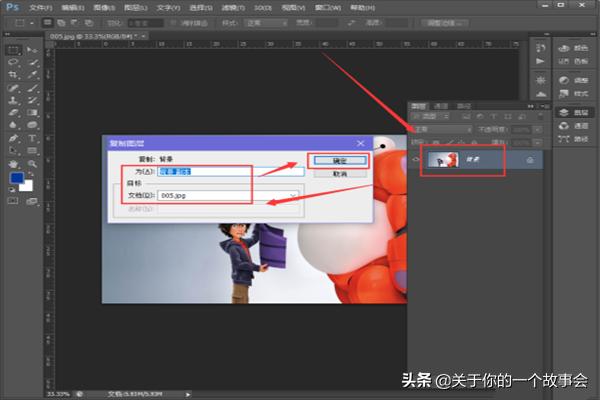
Task: Click the blue foreground color swatch
Action: click(16, 179)
